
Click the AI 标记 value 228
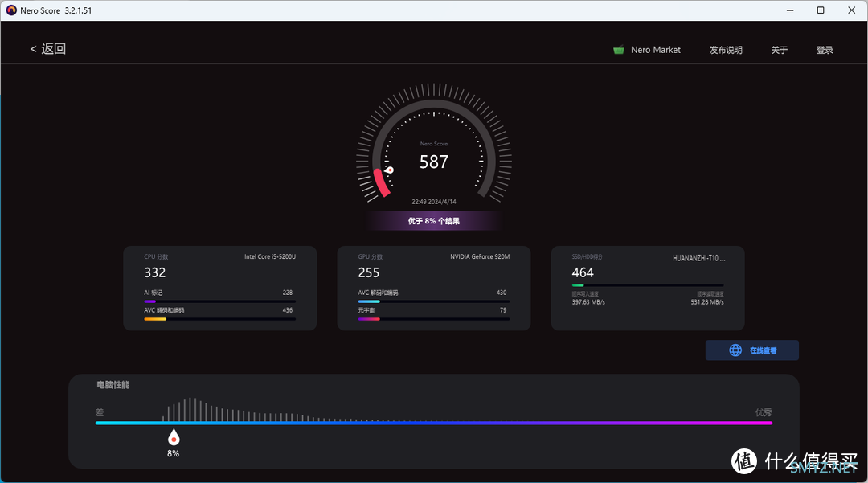[287, 293]
